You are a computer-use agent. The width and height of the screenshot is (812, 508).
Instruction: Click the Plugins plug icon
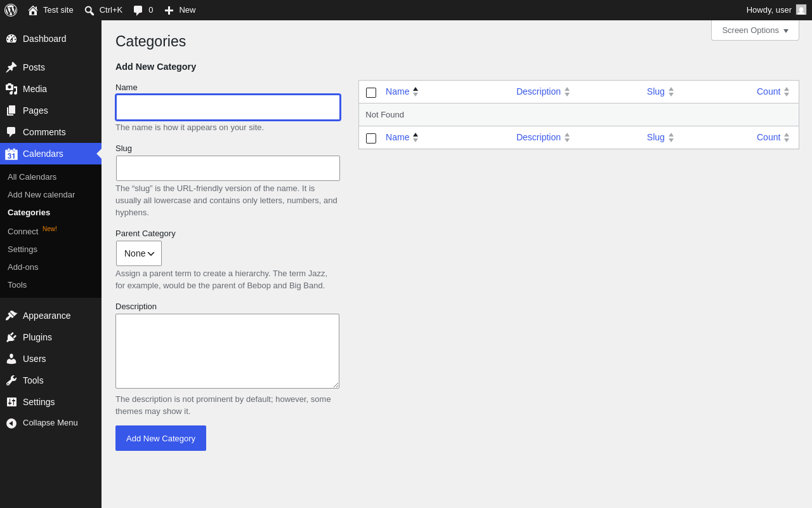(x=11, y=337)
